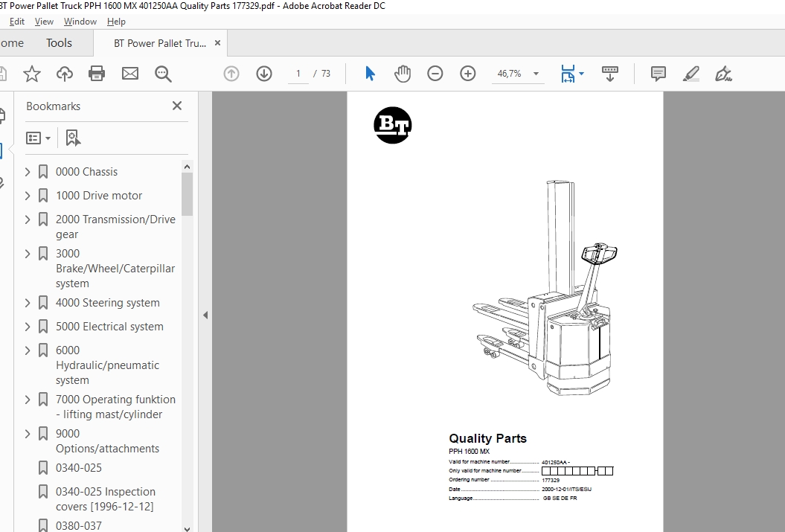Expand the 0000 Chassis bookmark
This screenshot has width=785, height=532.
point(28,172)
